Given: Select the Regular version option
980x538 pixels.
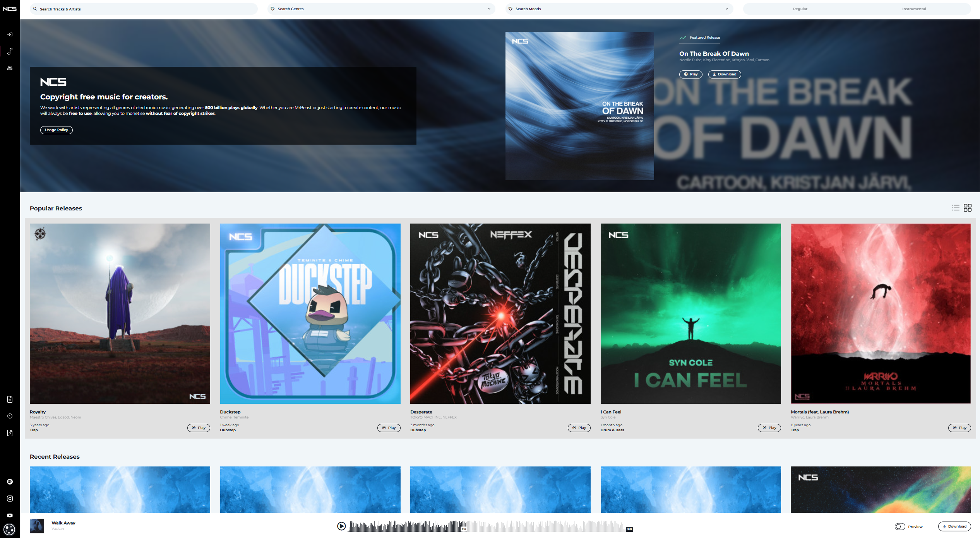Looking at the screenshot, I should 800,9.
